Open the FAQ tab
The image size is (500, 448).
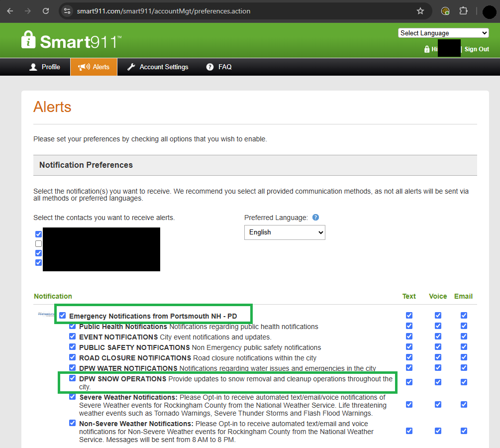click(x=219, y=67)
